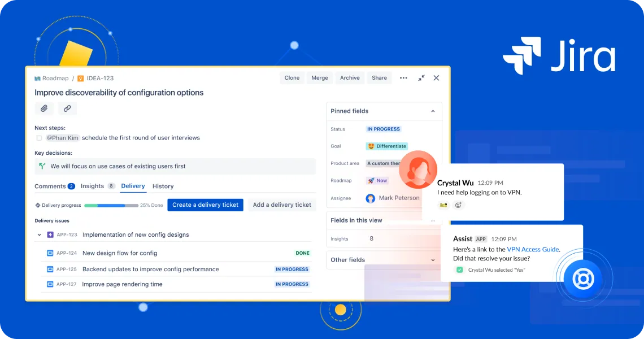Switch to the Comments tab
The image size is (644, 339).
(55, 186)
